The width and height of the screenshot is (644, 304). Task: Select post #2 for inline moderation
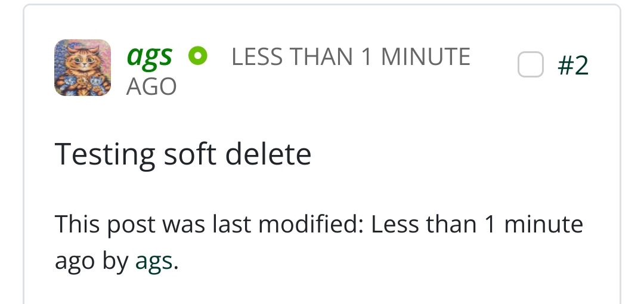pos(531,64)
